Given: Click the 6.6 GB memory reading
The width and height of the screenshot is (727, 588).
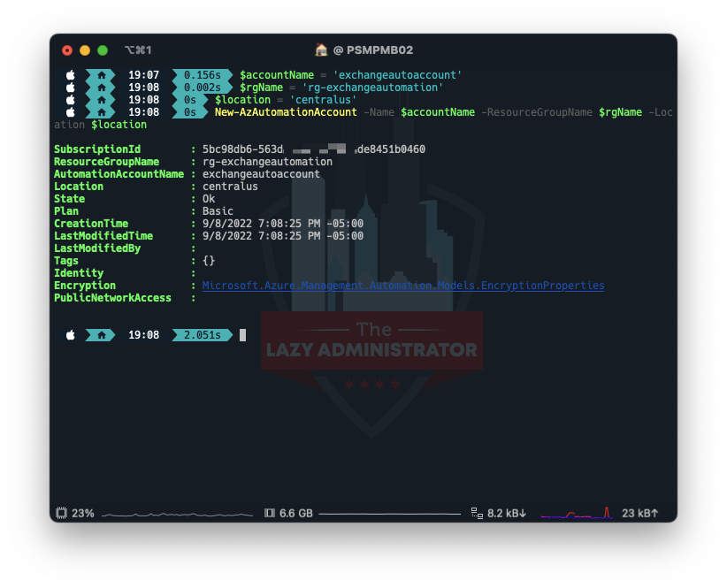Looking at the screenshot, I should coord(296,514).
